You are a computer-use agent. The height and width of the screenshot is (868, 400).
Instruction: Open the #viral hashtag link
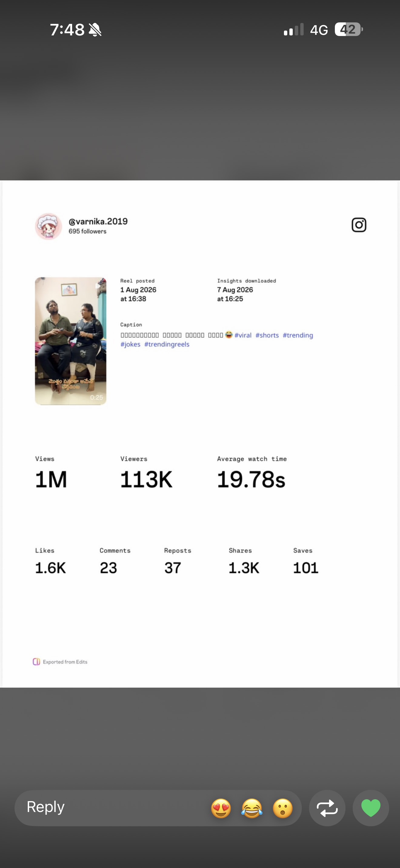coord(243,335)
